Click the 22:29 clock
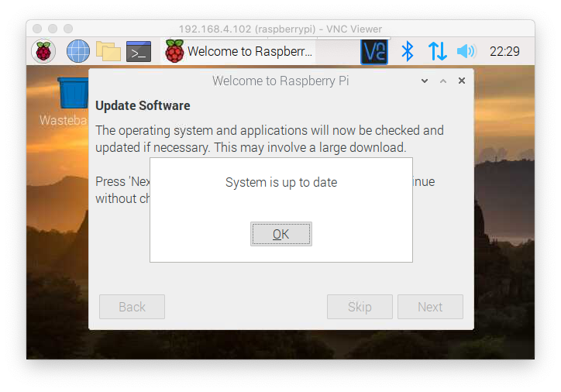Screen dimensions: 561x392 [504, 51]
